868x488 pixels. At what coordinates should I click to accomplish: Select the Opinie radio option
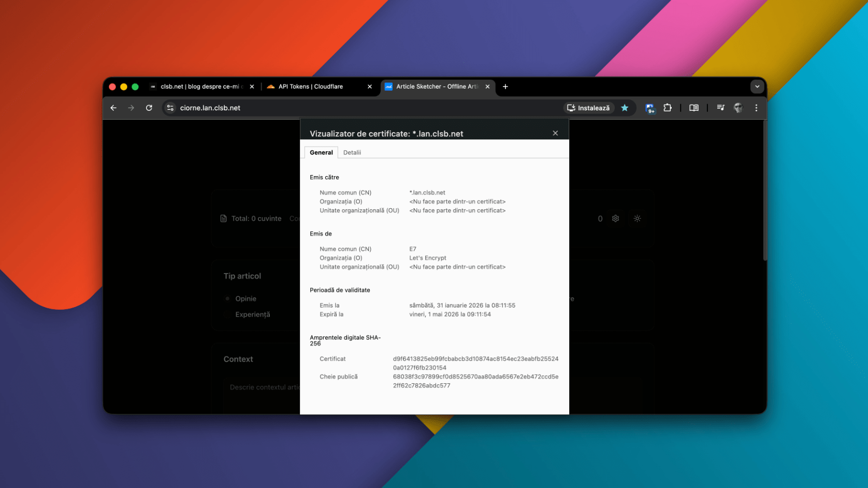pyautogui.click(x=228, y=299)
